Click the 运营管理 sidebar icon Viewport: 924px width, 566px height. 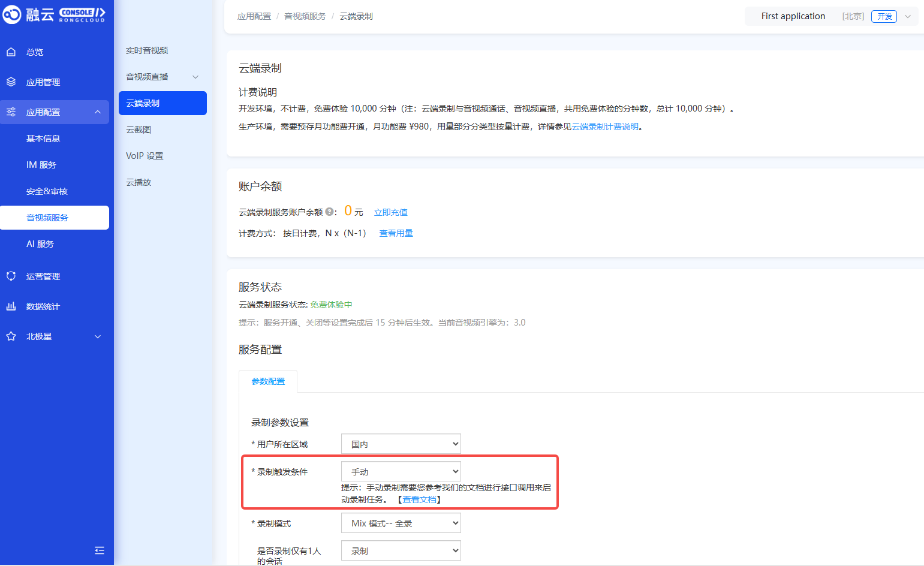[11, 276]
